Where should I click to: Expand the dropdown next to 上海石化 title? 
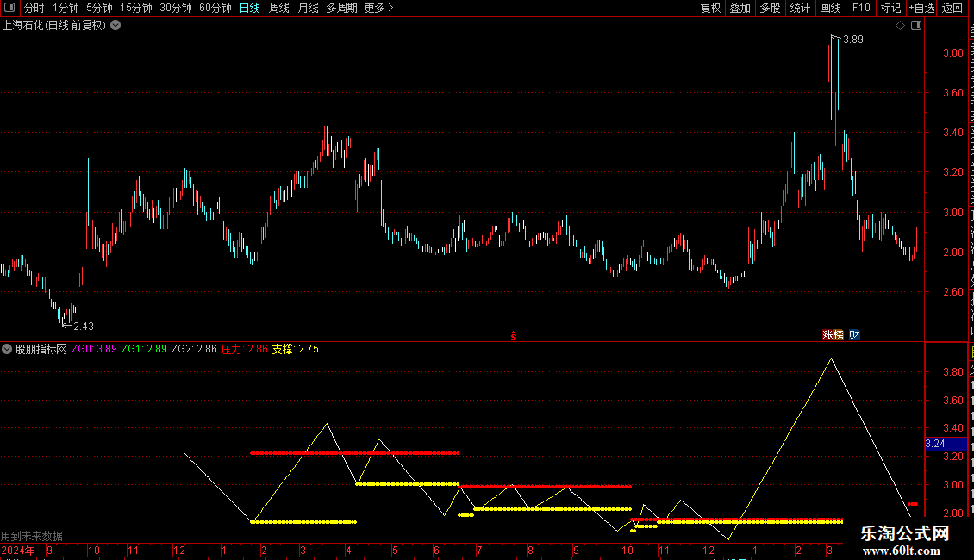click(x=116, y=26)
